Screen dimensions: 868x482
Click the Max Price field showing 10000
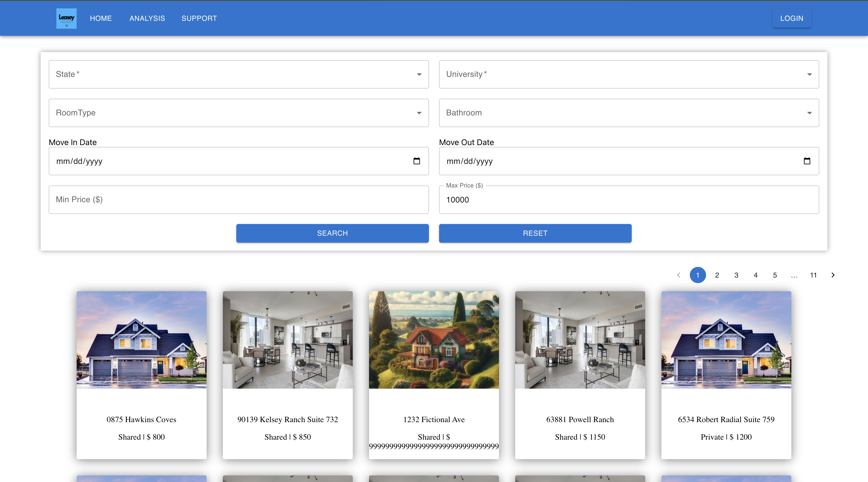[x=629, y=200]
